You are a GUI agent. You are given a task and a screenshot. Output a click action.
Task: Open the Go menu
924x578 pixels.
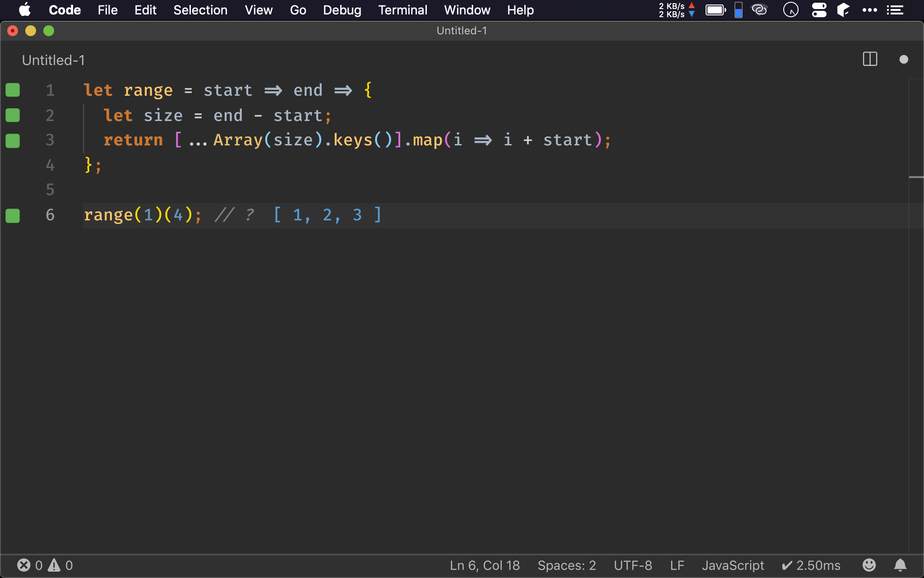point(298,10)
